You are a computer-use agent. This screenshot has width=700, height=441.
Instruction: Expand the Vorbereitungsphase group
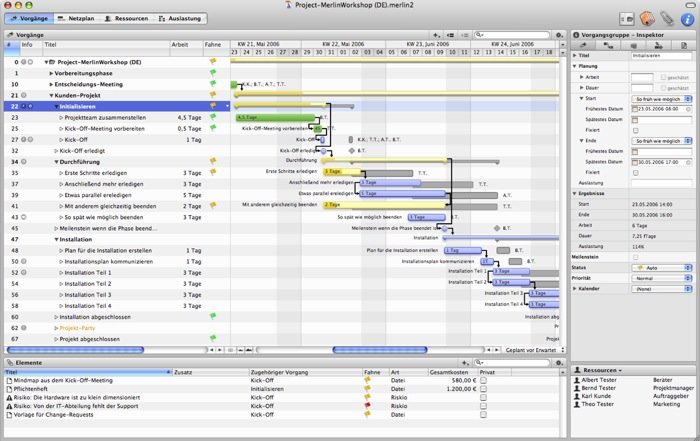click(x=51, y=73)
